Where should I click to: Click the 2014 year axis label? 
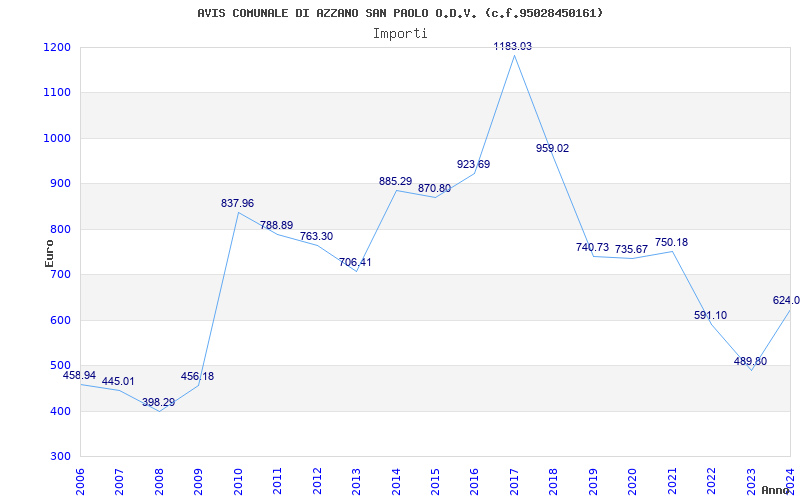(x=396, y=482)
